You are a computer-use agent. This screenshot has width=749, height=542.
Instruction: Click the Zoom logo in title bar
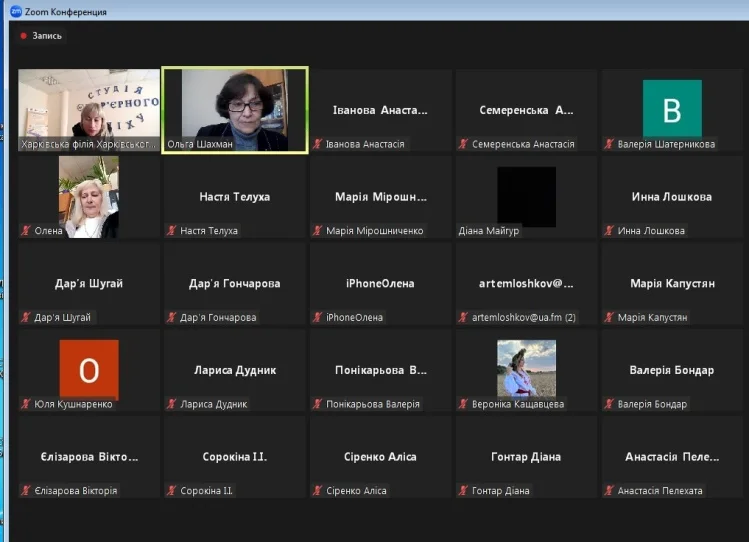[15, 11]
